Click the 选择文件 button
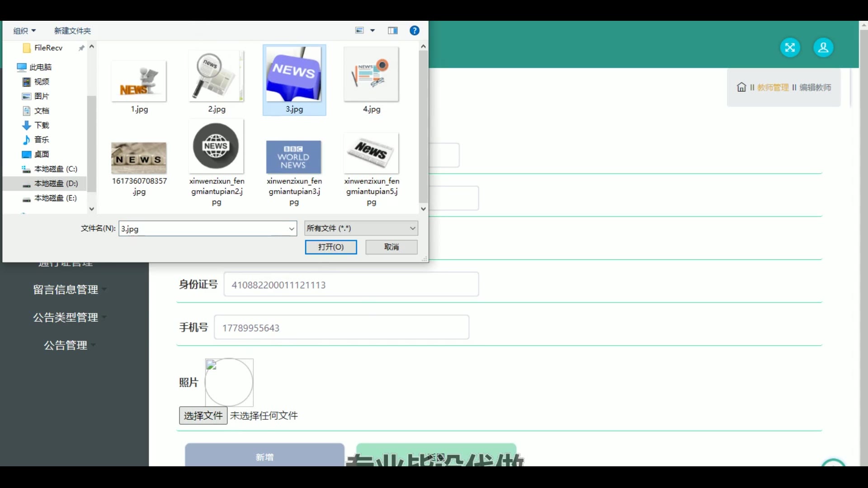The image size is (868, 488). pyautogui.click(x=203, y=416)
